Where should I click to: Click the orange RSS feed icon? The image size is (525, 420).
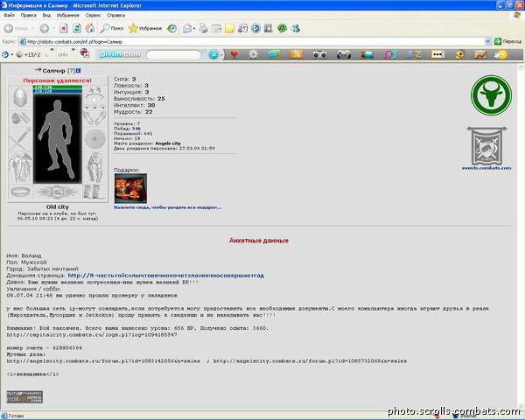297,54
